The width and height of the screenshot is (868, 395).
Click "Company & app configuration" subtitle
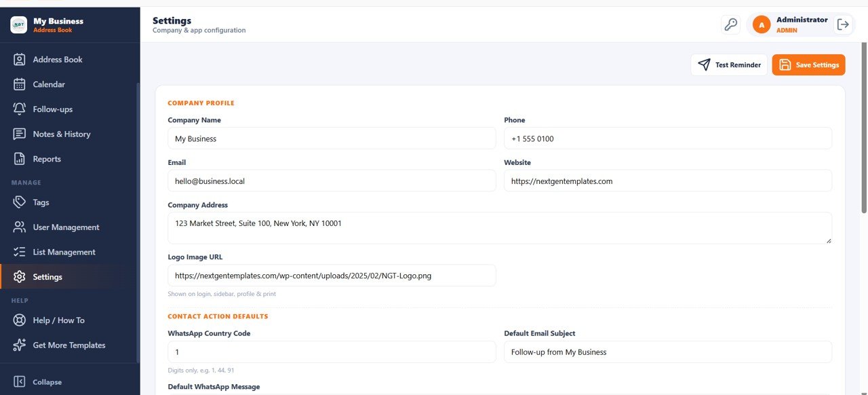199,31
